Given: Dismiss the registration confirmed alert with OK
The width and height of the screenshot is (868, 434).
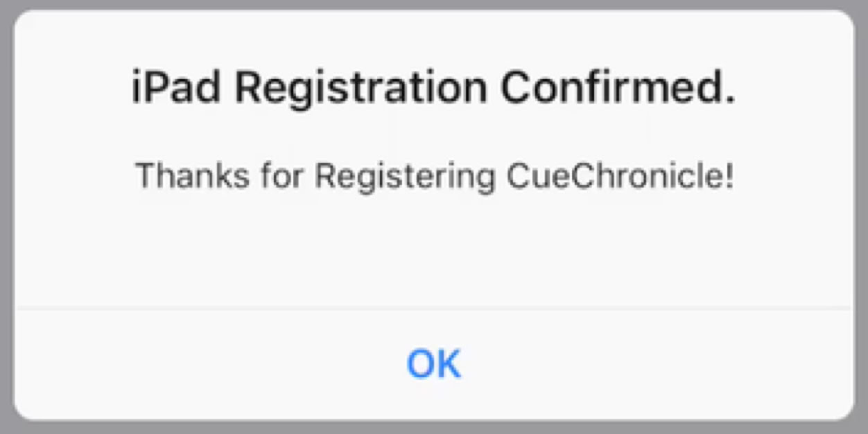Looking at the screenshot, I should (x=433, y=363).
